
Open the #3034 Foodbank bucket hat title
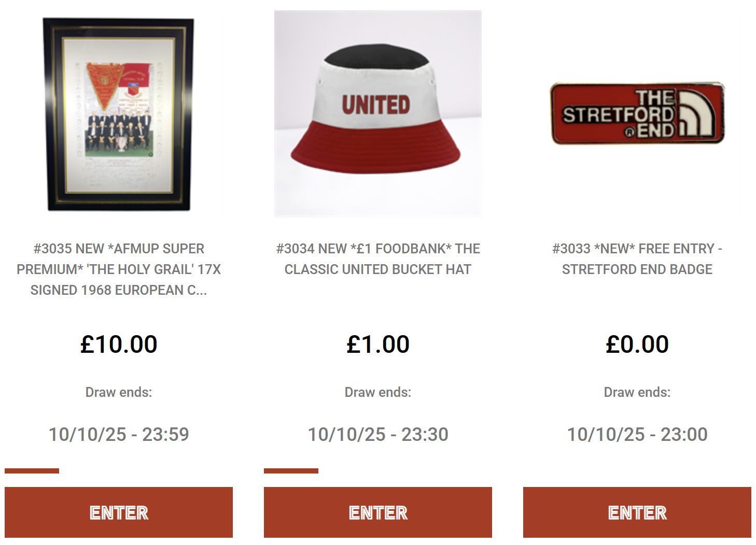coord(378,259)
